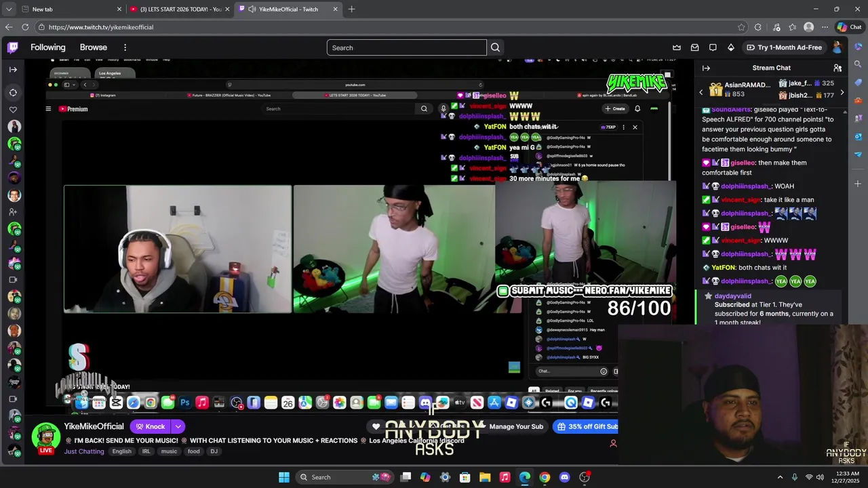Open Google Chrome from the taskbar
The height and width of the screenshot is (488, 868).
click(545, 477)
